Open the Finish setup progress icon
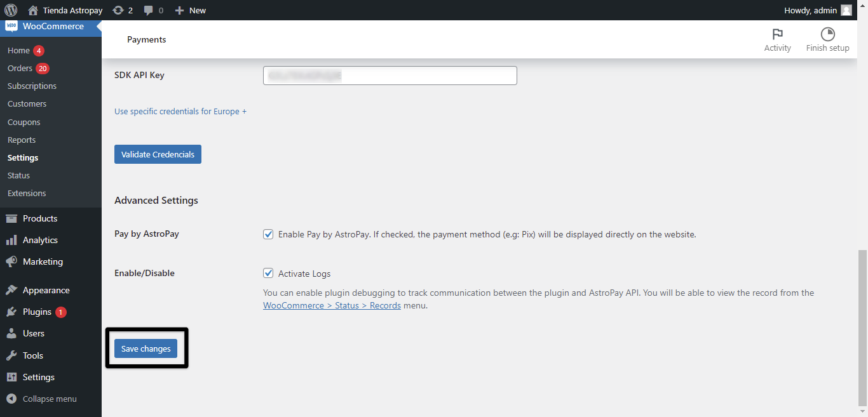868x417 pixels. coord(827,34)
